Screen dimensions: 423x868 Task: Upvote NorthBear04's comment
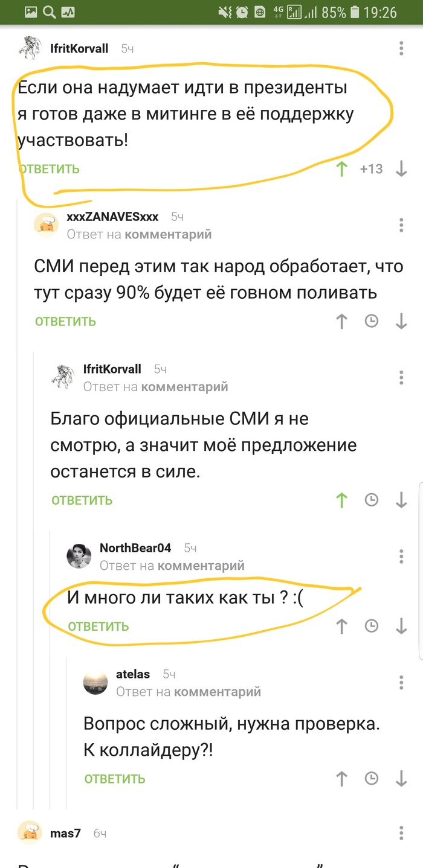[x=342, y=627]
